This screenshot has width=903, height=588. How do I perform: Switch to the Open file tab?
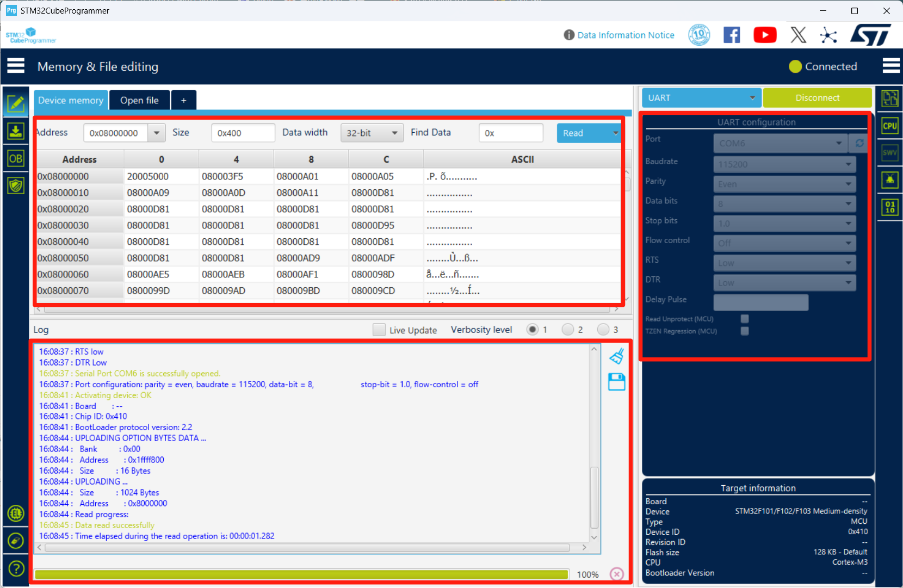coord(139,100)
